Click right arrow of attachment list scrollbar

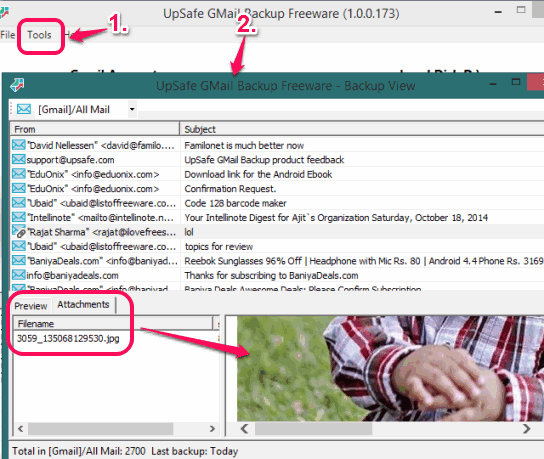[212, 429]
